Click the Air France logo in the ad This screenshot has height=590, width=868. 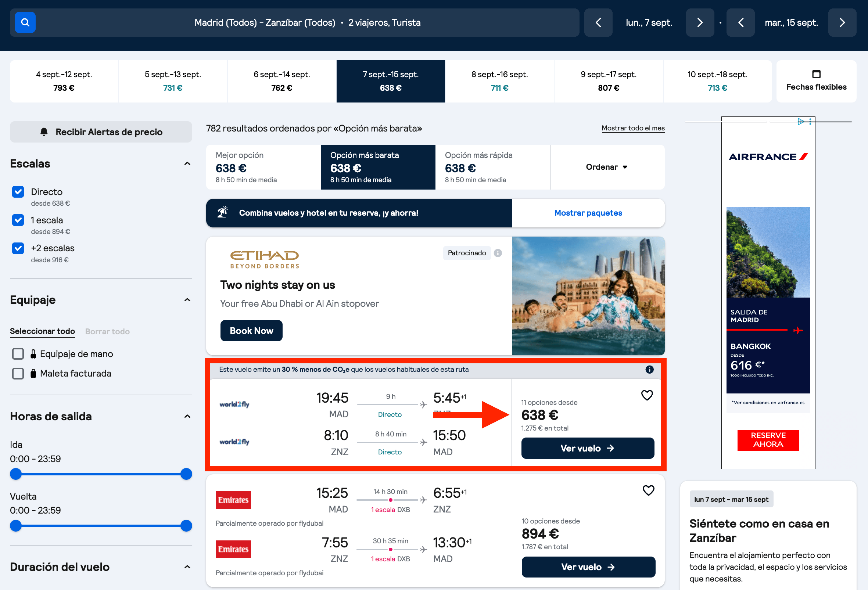768,157
